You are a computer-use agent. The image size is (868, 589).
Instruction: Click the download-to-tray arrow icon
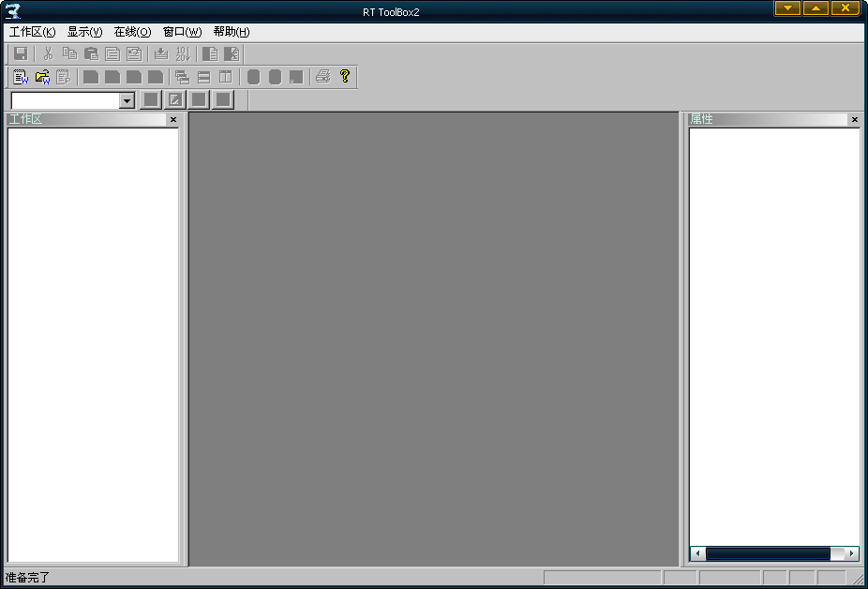pyautogui.click(x=161, y=53)
